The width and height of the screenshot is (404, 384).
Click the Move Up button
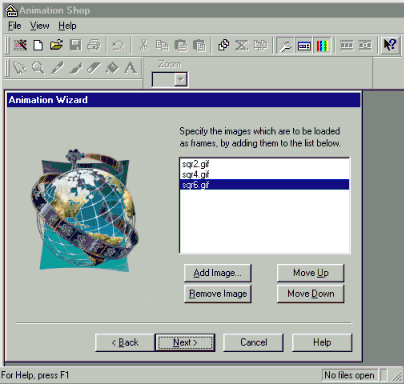pyautogui.click(x=310, y=273)
